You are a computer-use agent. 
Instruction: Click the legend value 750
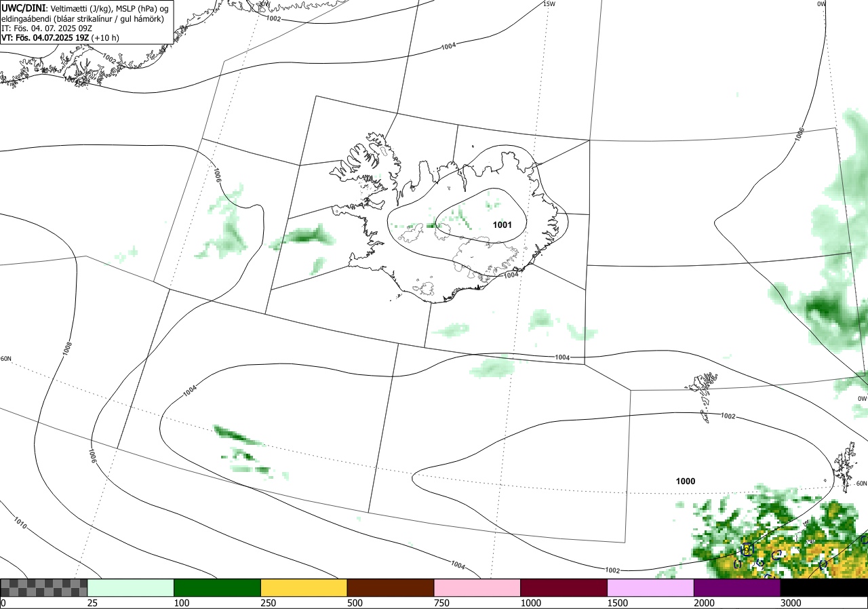click(441, 602)
